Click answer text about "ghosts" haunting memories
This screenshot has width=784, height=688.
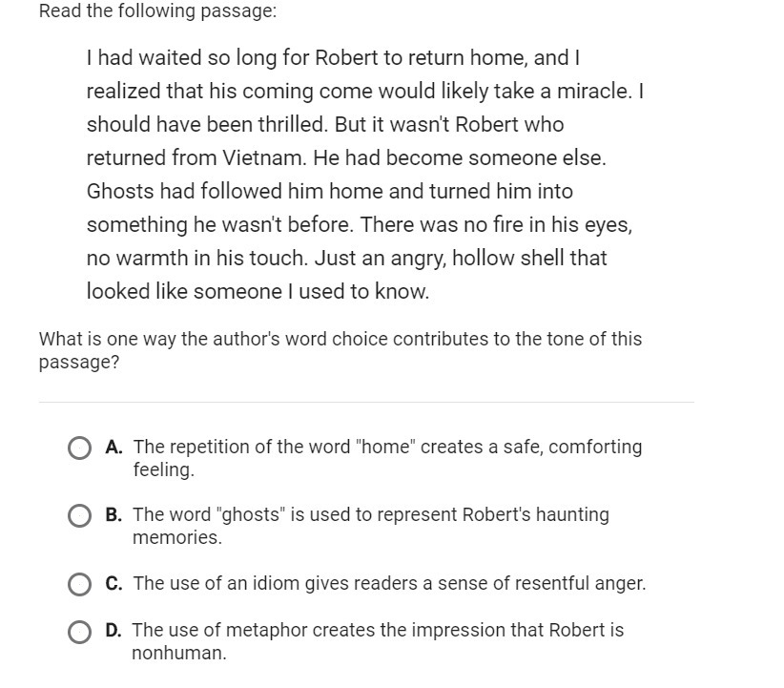click(370, 526)
